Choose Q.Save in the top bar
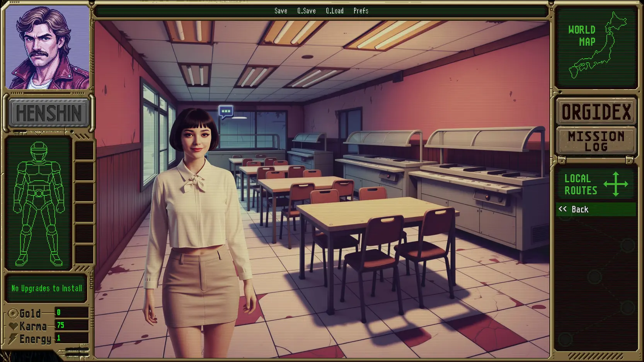644x362 pixels. pos(306,11)
